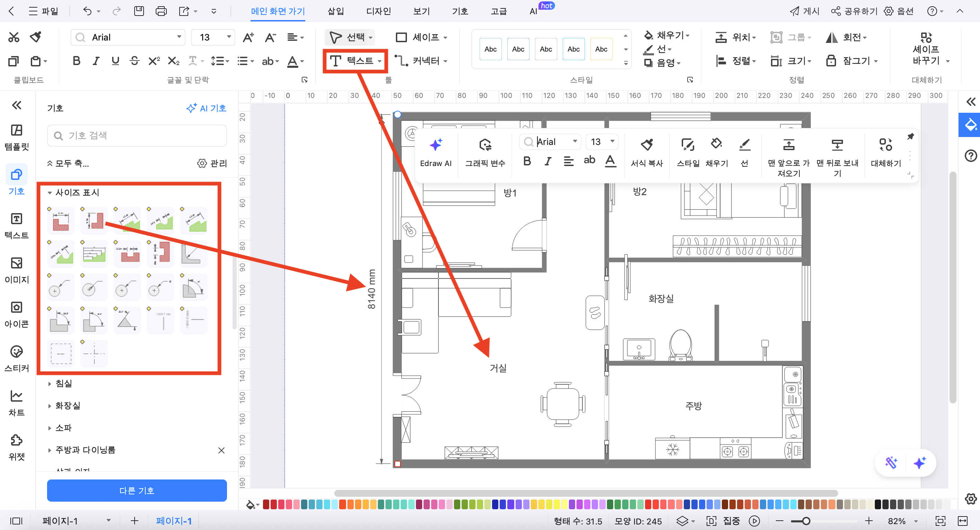Click the Print icon
Image resolution: width=980 pixels, height=530 pixels.
pos(161,11)
